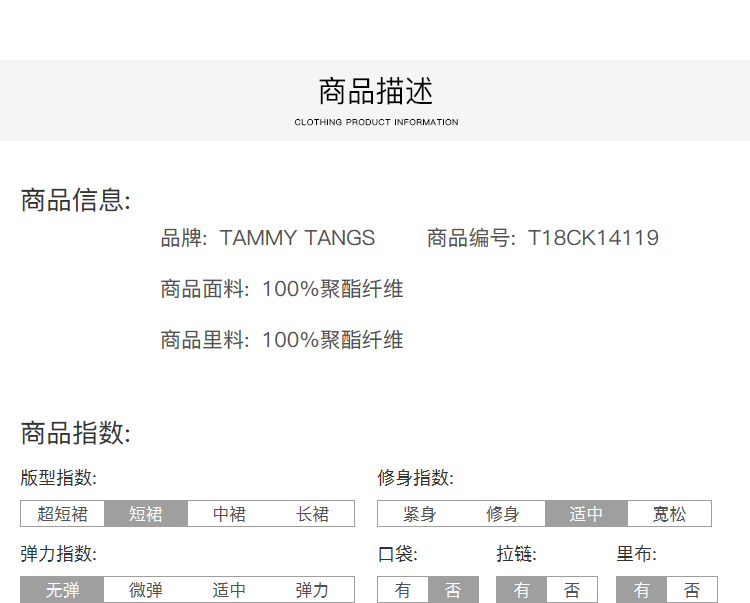750x603 pixels.
Task: Select 无弹 elasticity option
Action: tap(62, 590)
